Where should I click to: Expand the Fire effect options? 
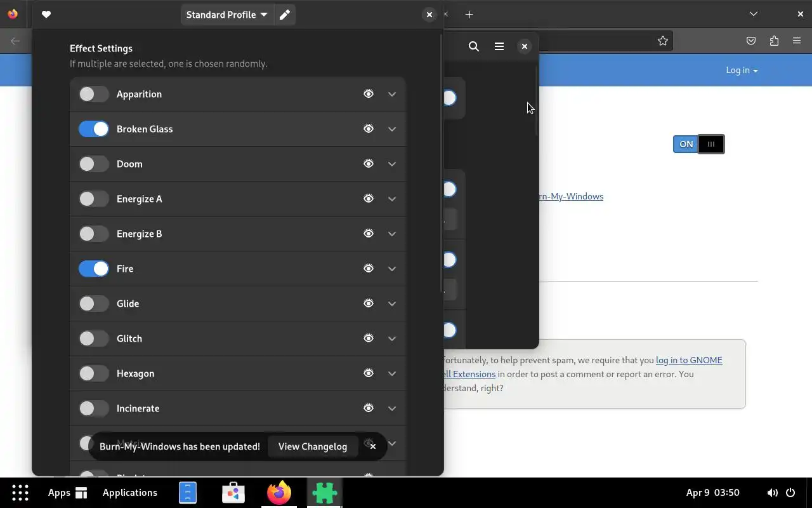pos(392,269)
